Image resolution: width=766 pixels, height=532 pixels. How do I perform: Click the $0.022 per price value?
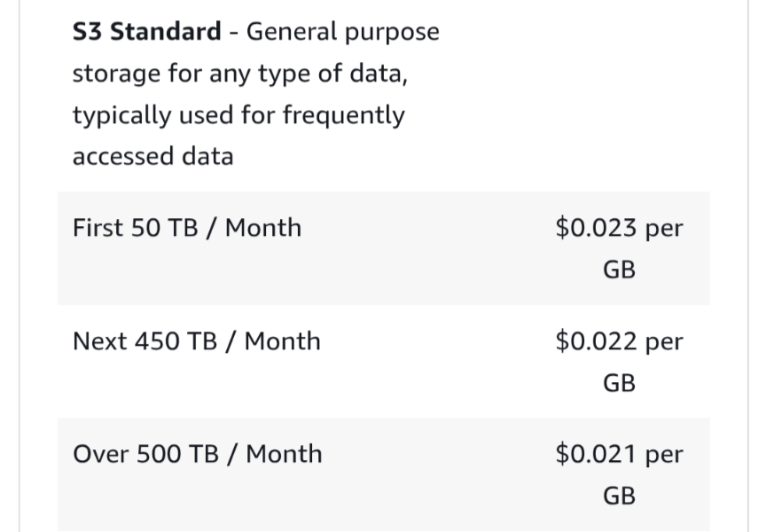tap(619, 341)
